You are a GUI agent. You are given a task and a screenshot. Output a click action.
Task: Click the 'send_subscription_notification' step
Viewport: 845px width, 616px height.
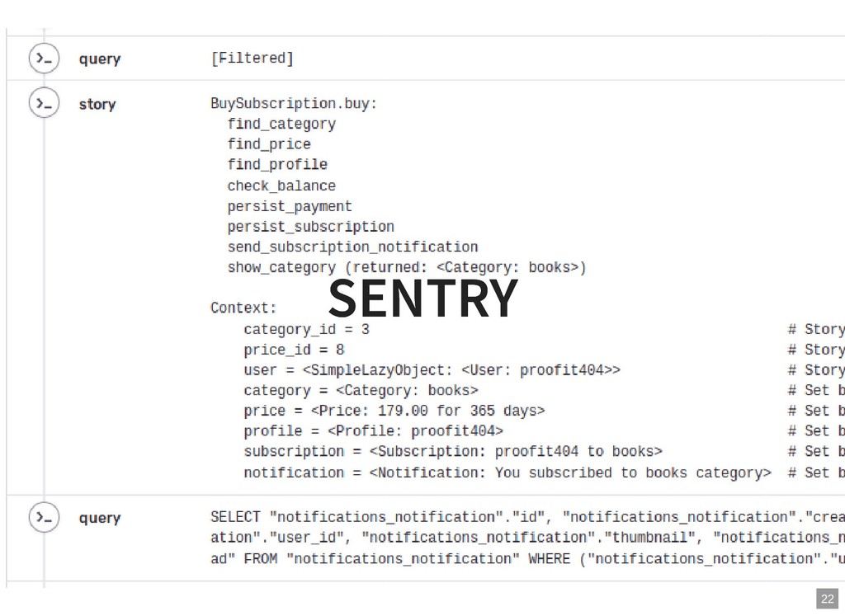point(352,247)
